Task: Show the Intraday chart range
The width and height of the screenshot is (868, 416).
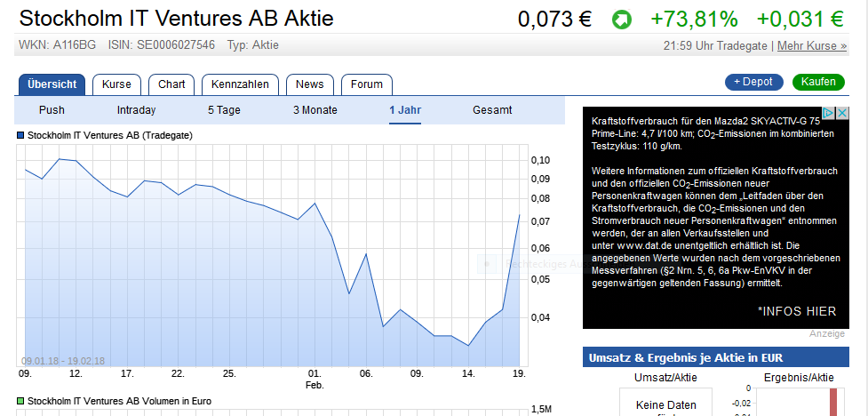Action: 136,110
